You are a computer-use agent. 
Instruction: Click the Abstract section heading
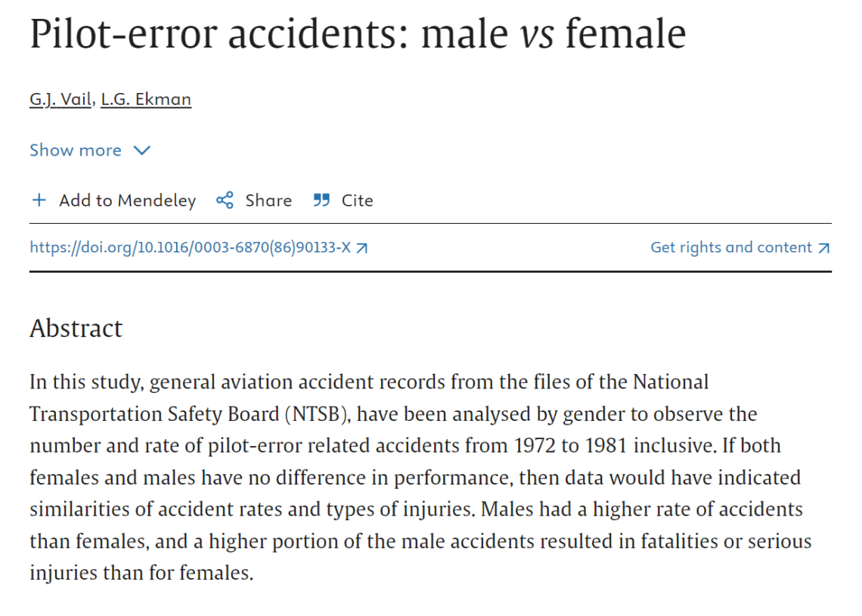76,329
